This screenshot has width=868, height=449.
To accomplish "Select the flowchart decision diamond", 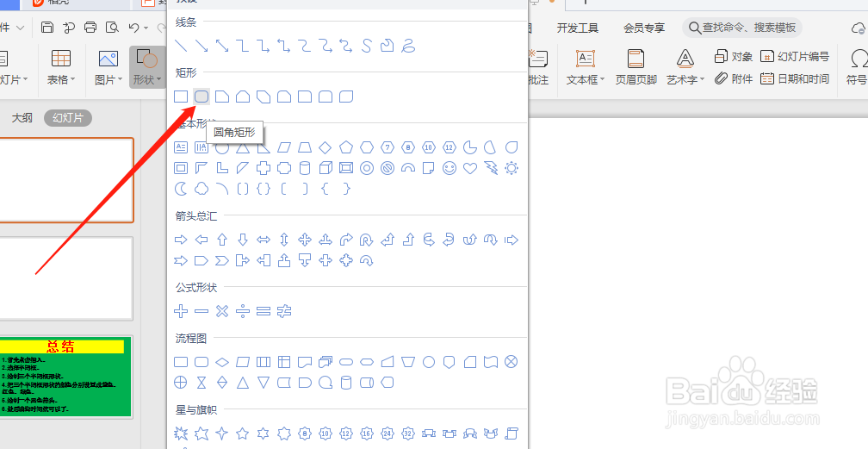I will point(222,362).
